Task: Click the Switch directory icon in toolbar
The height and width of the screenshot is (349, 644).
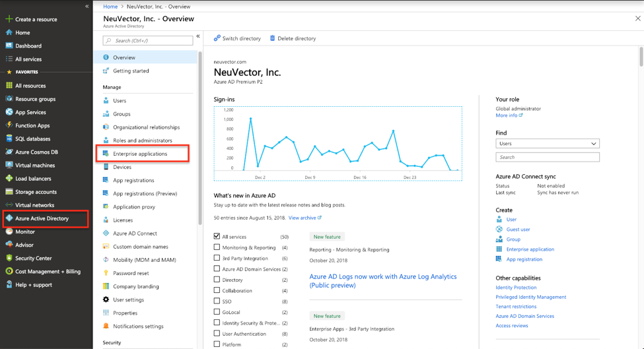Action: pyautogui.click(x=217, y=38)
